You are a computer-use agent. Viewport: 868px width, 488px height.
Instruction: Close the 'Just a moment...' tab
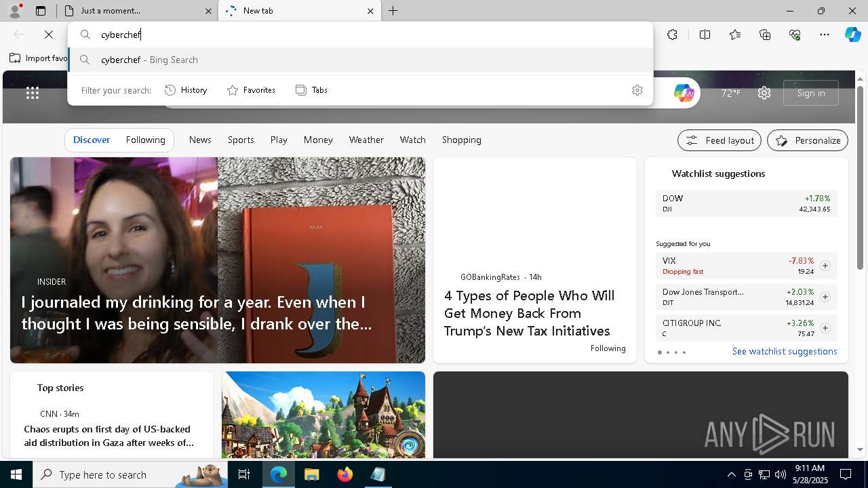point(208,11)
